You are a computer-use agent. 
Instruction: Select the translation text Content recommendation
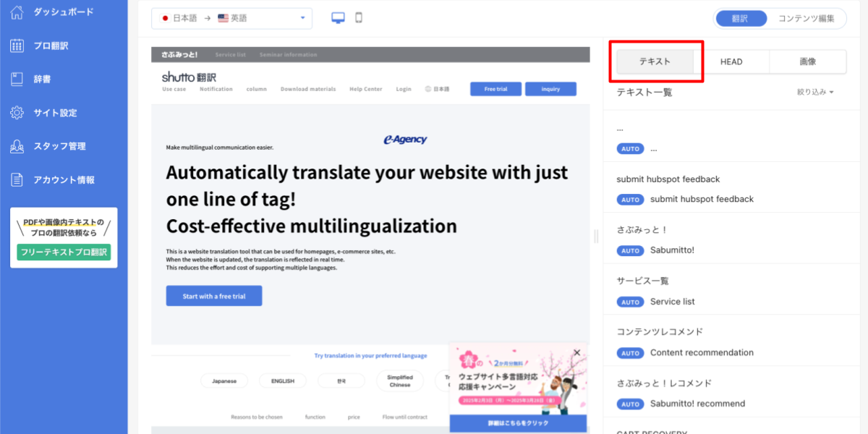[x=702, y=353]
